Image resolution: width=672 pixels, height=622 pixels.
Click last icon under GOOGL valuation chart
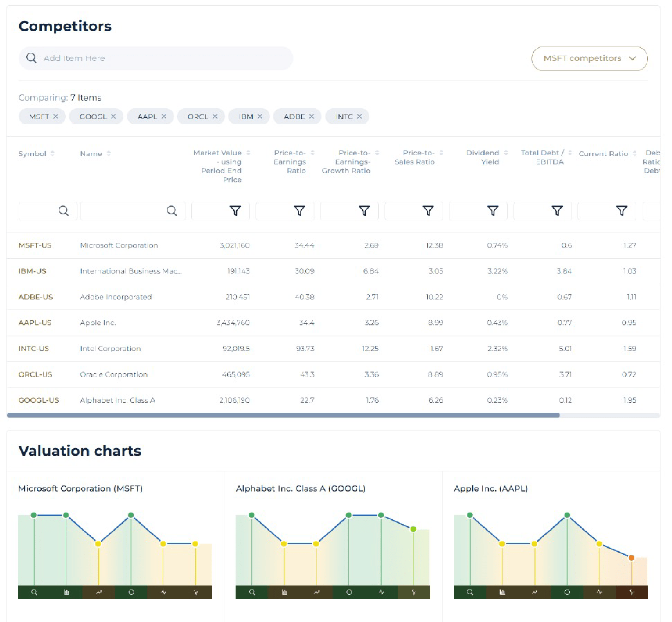(414, 592)
